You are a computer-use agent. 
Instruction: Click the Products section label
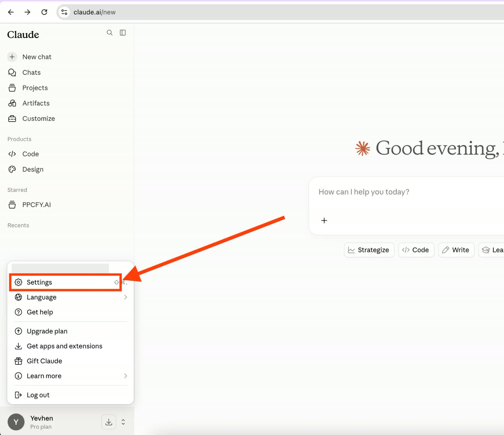(19, 139)
